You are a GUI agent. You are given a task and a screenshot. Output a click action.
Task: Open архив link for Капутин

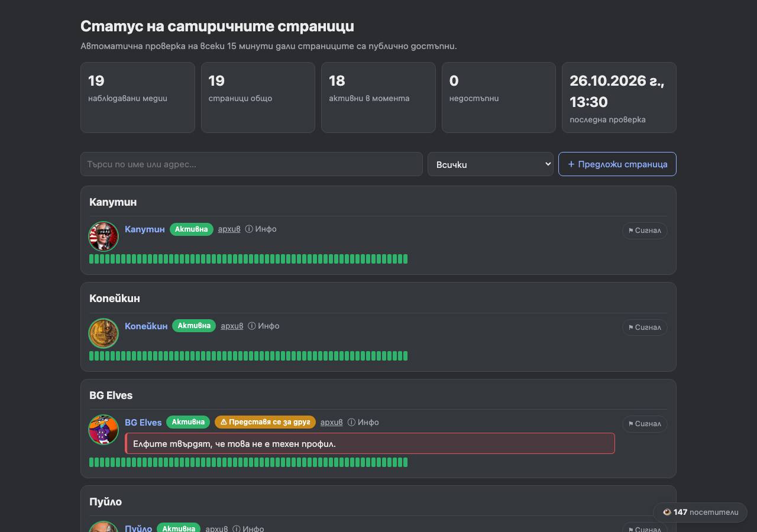coord(229,229)
